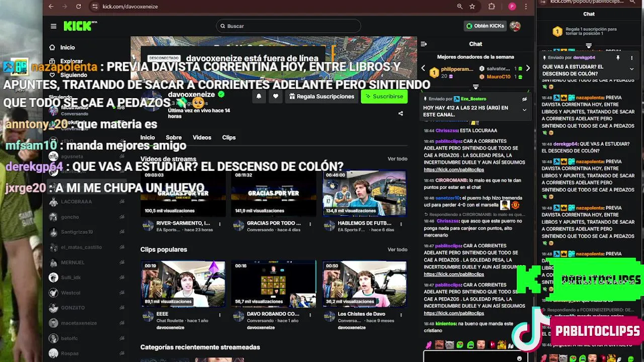Screen dimensions: 644x362
Task: Open the Kick hamburger sidebar menu
Action: [x=53, y=26]
